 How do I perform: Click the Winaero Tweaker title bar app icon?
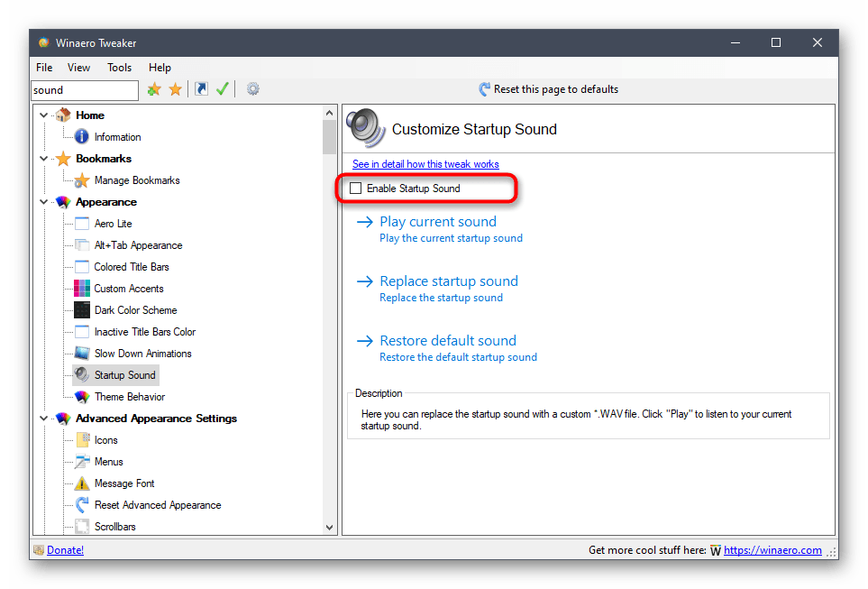tap(44, 42)
